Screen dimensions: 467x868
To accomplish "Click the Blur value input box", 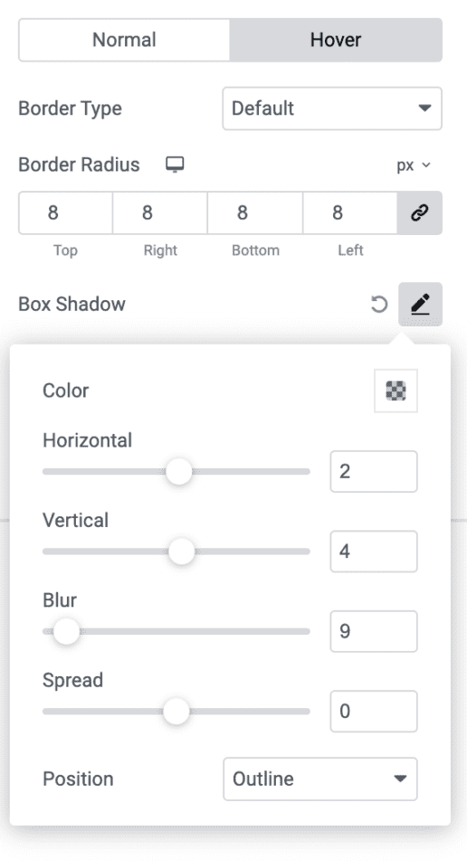I will tap(374, 632).
